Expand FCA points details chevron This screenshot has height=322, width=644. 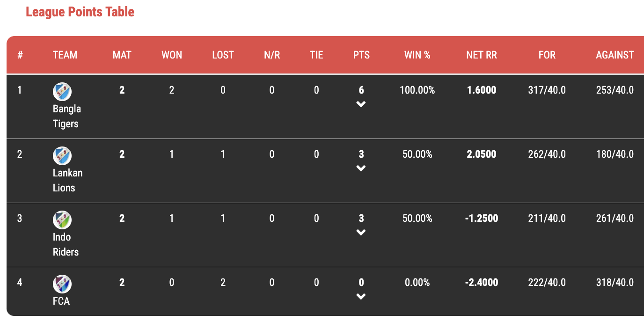point(361,297)
